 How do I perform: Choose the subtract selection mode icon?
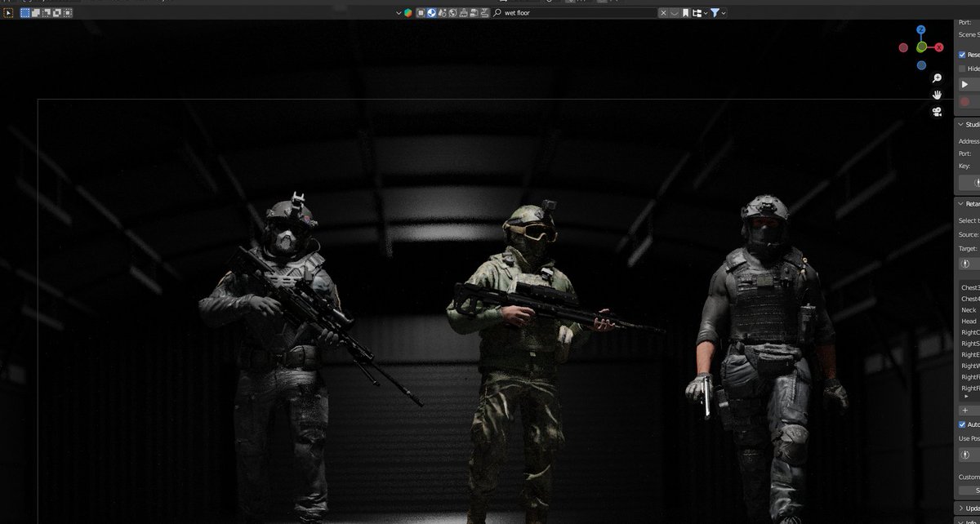46,13
